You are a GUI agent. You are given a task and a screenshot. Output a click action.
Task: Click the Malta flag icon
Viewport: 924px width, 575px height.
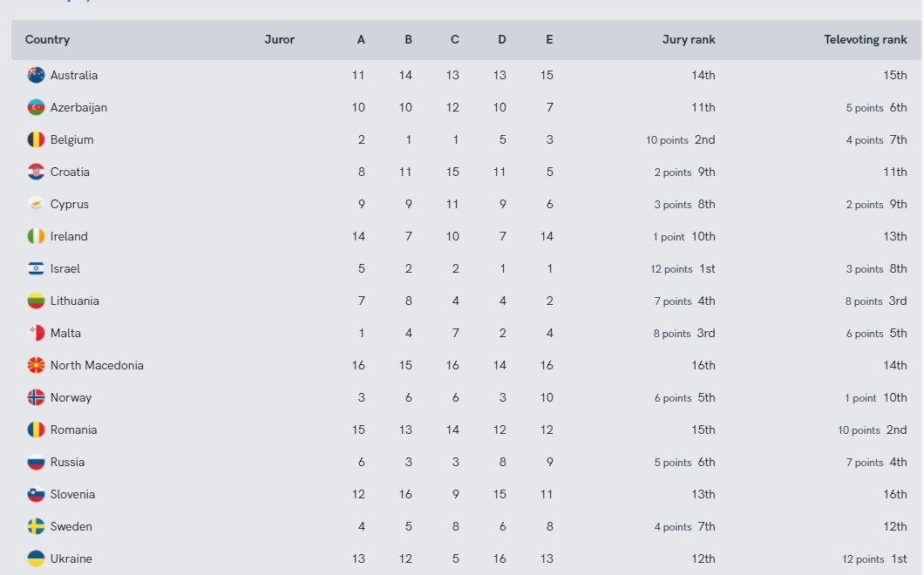(x=36, y=333)
